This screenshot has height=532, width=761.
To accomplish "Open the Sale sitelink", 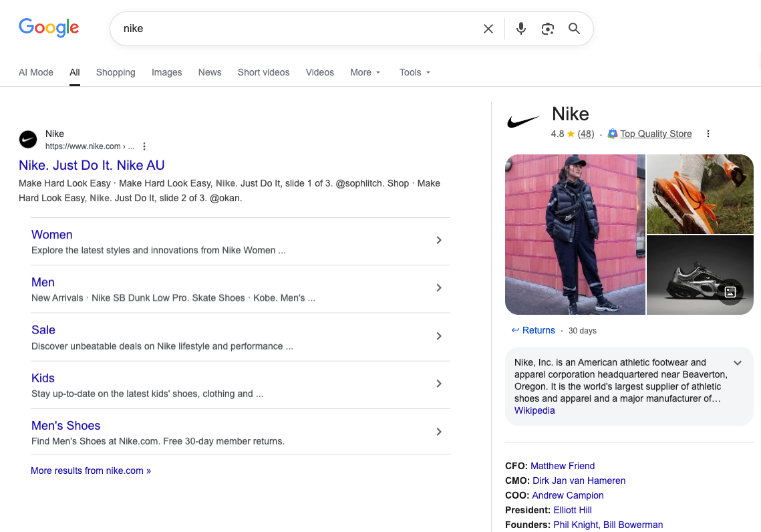I will [43, 329].
